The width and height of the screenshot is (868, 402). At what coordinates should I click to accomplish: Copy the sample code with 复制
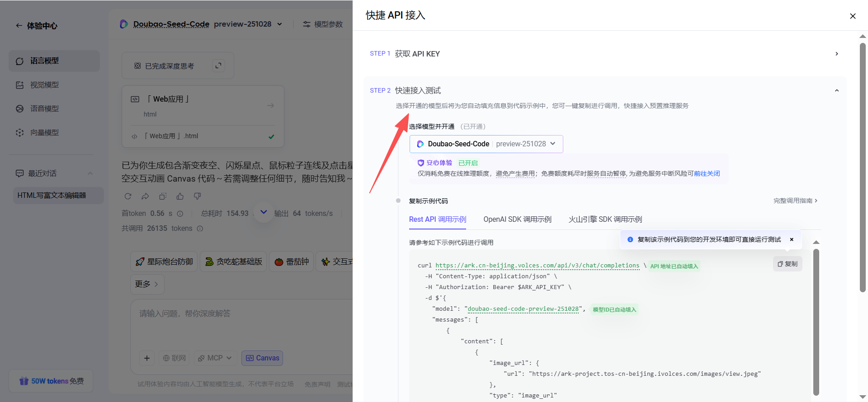click(x=788, y=264)
